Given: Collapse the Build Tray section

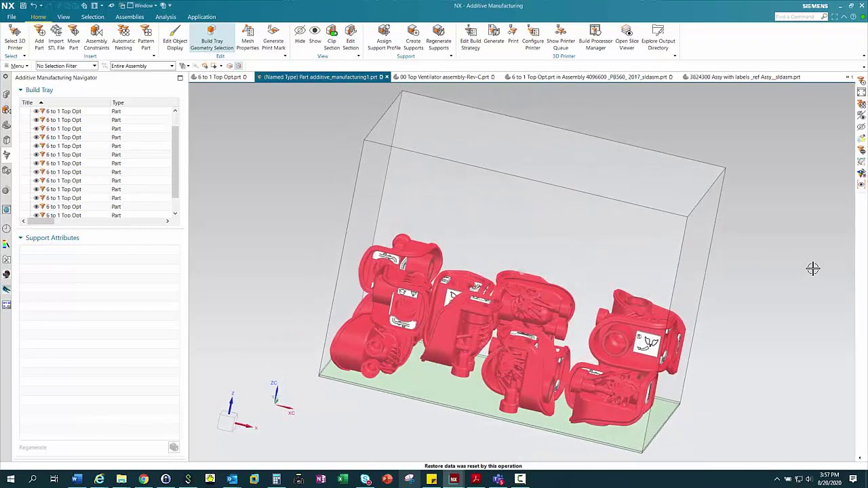Looking at the screenshot, I should (x=20, y=90).
